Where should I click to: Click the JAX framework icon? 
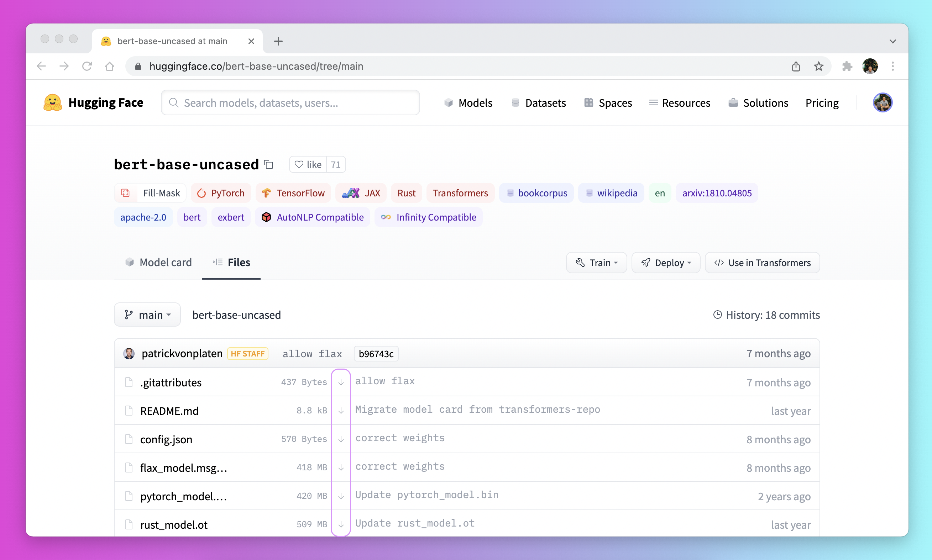click(349, 193)
